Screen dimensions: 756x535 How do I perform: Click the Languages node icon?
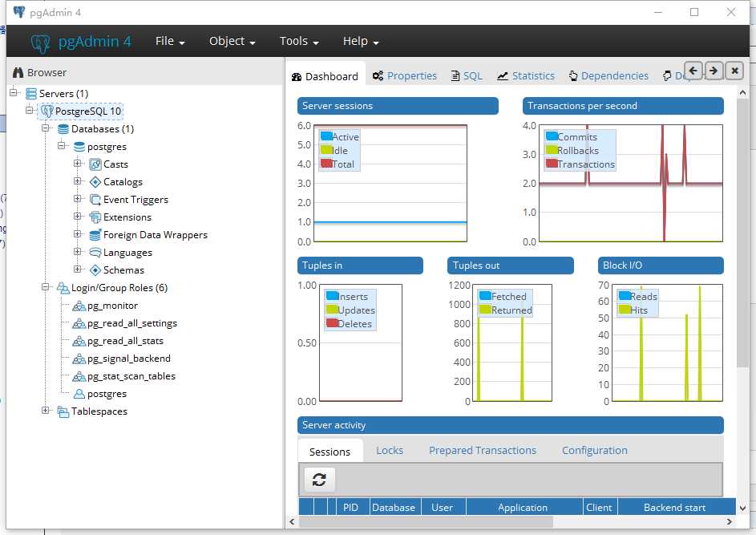(95, 253)
